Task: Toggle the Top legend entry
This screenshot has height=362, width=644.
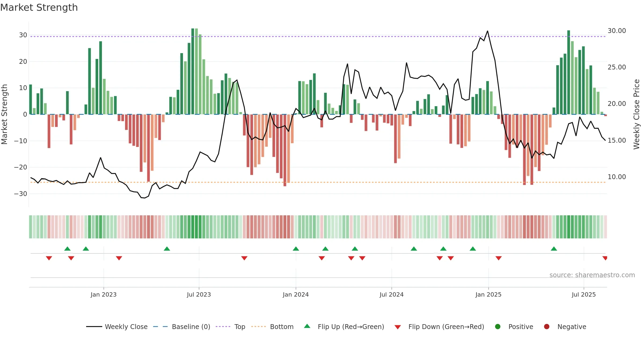Action: tap(230, 327)
